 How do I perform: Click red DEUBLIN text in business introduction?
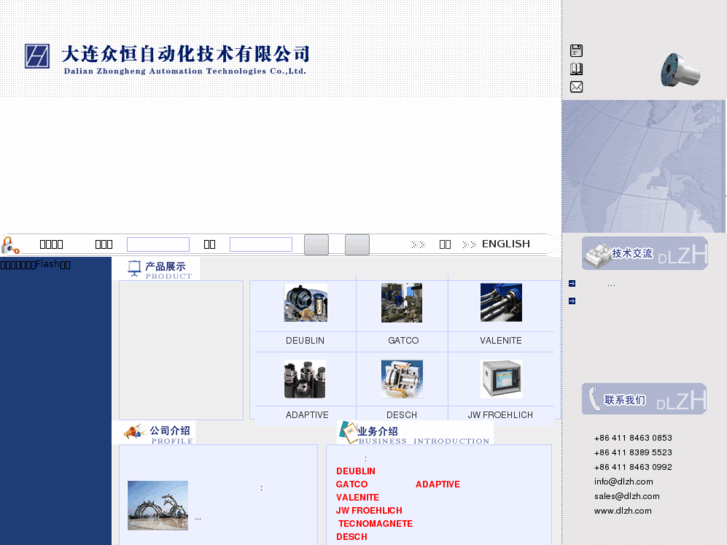click(356, 471)
